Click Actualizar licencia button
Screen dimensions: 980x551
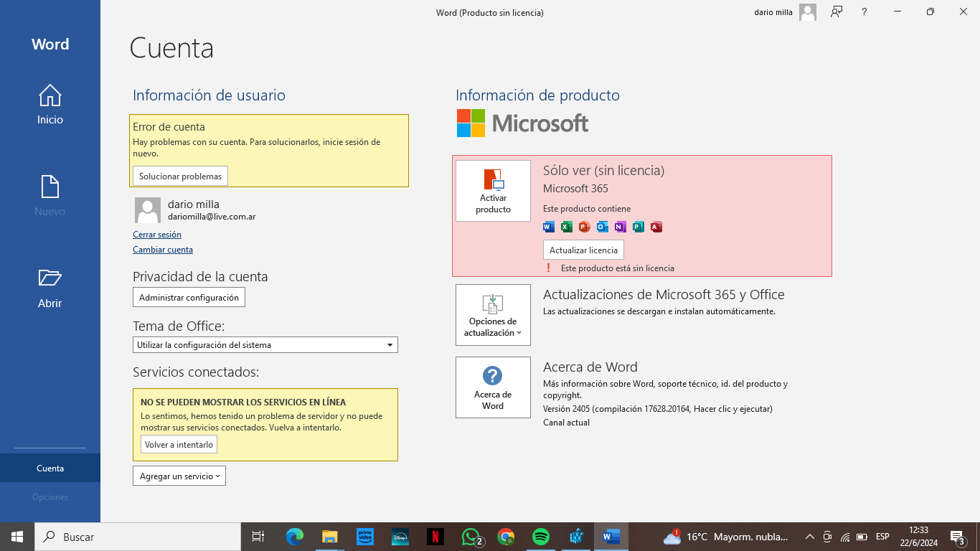[x=583, y=250]
